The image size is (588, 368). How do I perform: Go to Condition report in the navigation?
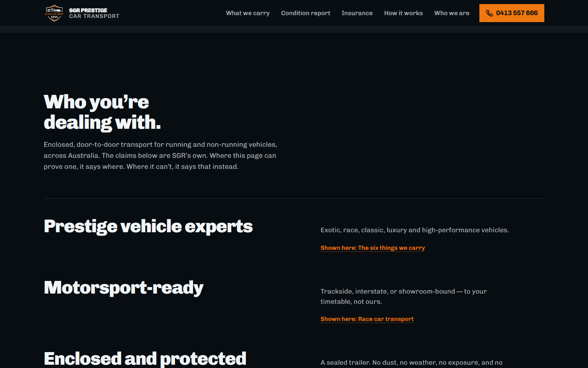[x=305, y=13]
